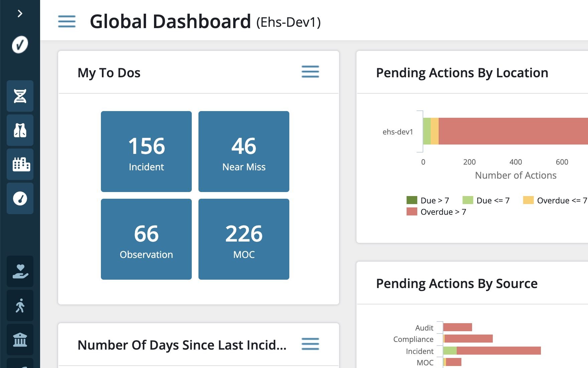Click the Global Dashboard title
This screenshot has height=368, width=588.
coord(170,21)
